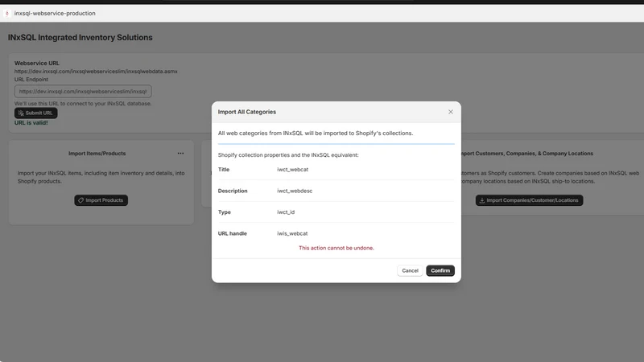644x362 pixels.
Task: Click the 'URL is valid!' status text
Action: tap(31, 123)
